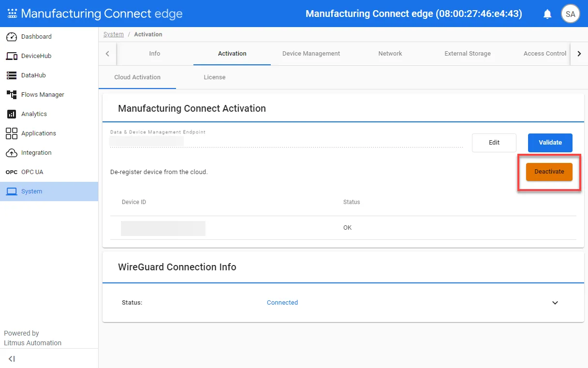Open OPC UA section

tap(49, 172)
